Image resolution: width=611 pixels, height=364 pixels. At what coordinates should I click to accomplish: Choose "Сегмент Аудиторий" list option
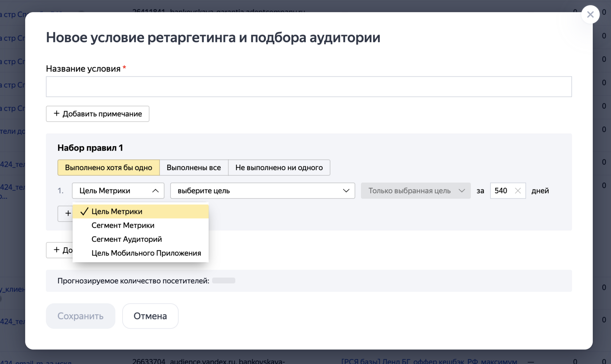tap(127, 239)
